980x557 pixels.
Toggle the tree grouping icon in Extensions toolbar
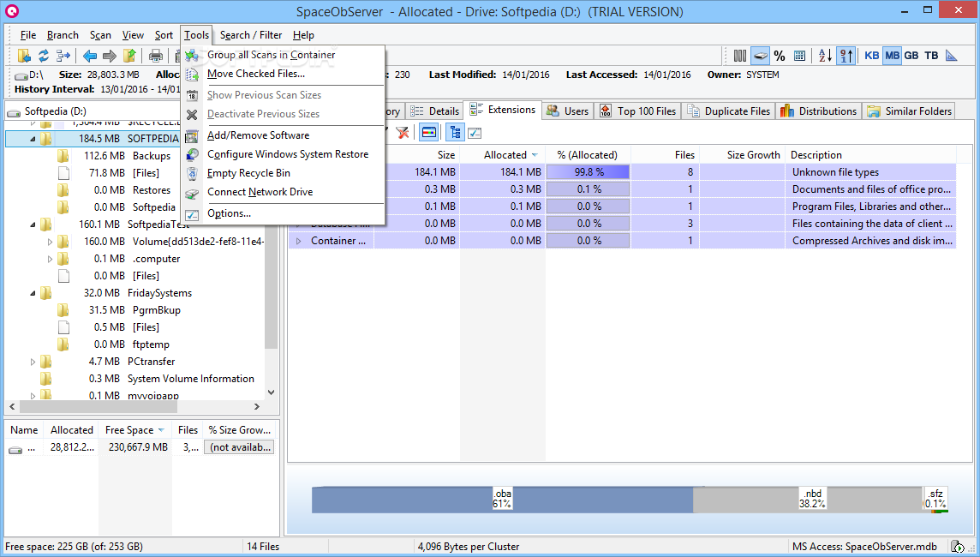pos(455,133)
